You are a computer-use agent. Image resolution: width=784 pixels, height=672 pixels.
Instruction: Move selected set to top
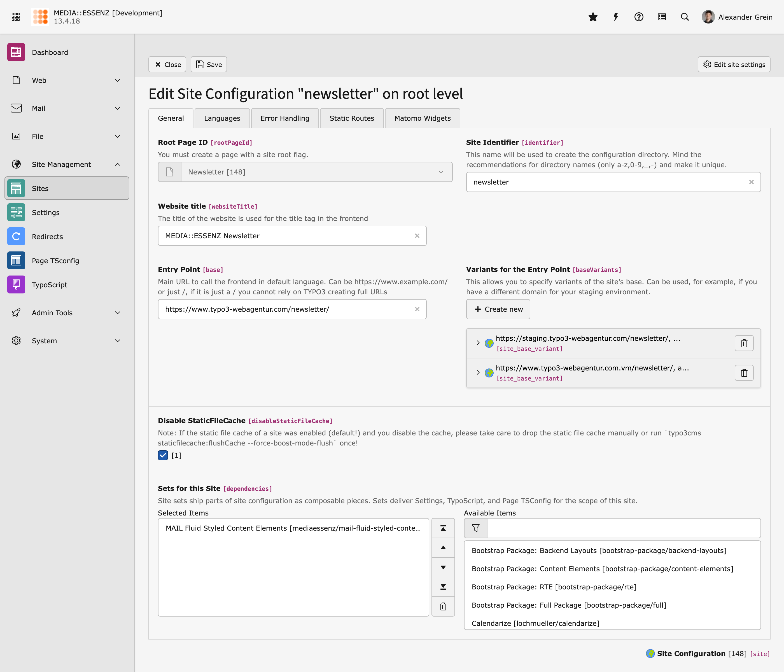[443, 528]
